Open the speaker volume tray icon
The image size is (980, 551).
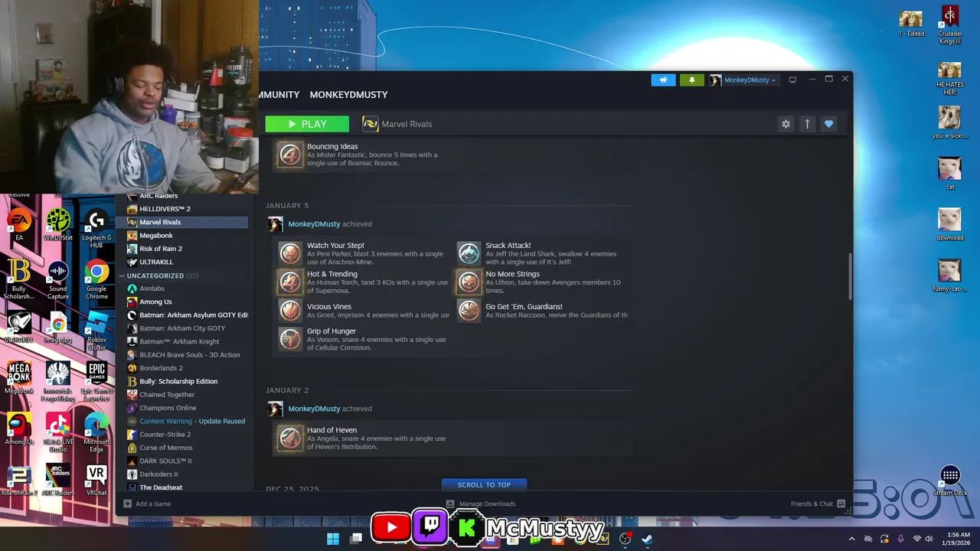(x=929, y=539)
